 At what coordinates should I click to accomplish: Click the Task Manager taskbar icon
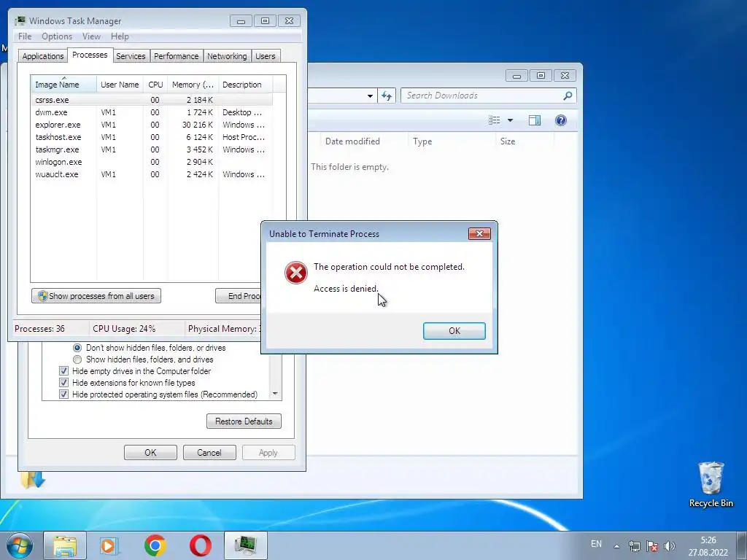click(x=246, y=545)
